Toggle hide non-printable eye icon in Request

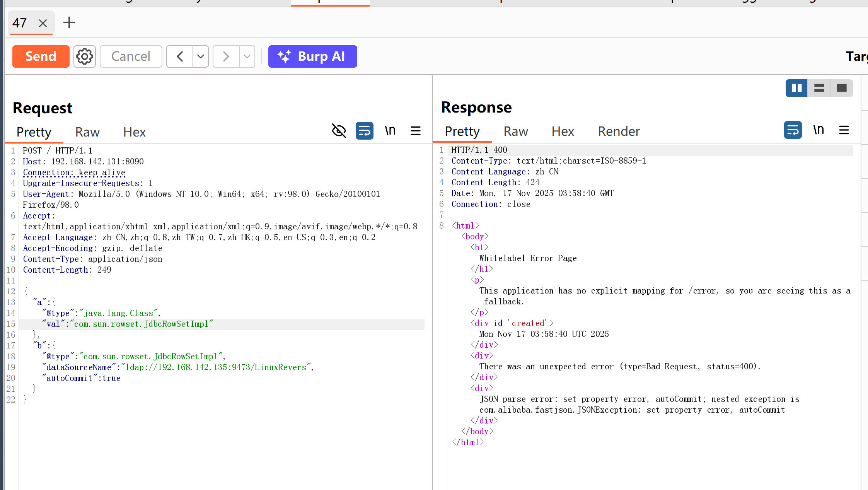pyautogui.click(x=339, y=131)
